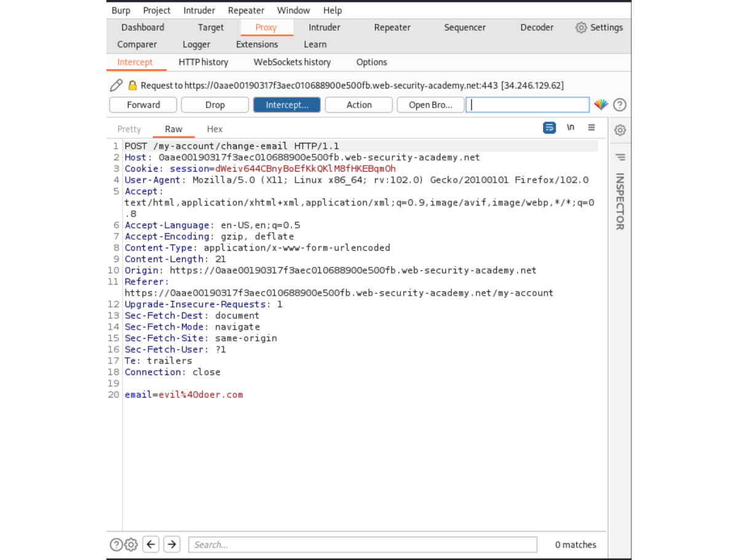Open the colorful highlight picker icon

click(601, 105)
